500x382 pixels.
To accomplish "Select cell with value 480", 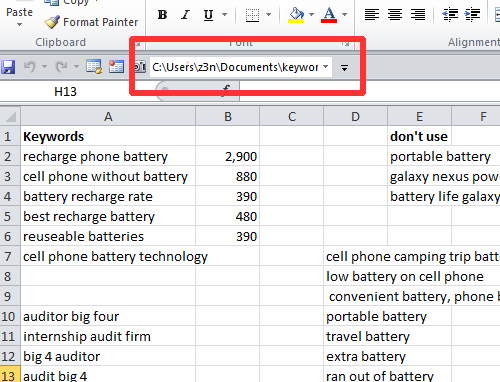I will pos(228,217).
